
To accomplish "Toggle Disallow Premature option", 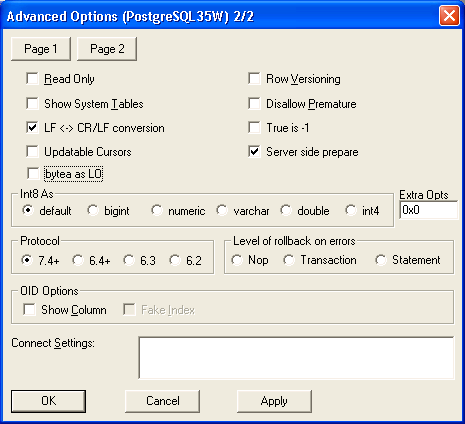I will pyautogui.click(x=254, y=103).
